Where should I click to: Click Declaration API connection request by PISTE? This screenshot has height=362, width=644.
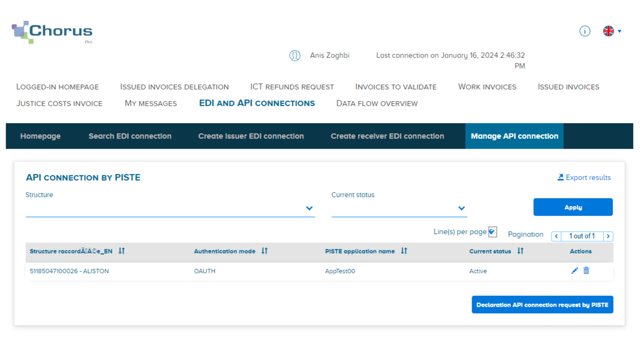tap(542, 305)
